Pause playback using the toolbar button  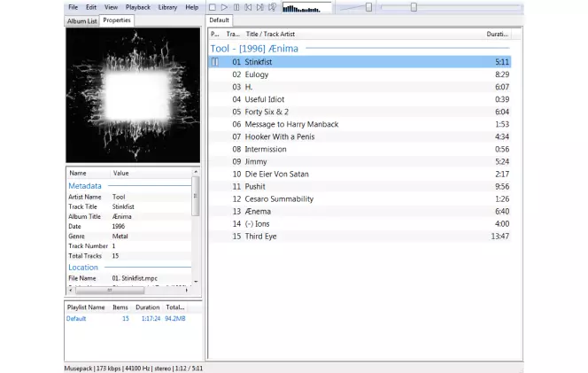pyautogui.click(x=236, y=7)
